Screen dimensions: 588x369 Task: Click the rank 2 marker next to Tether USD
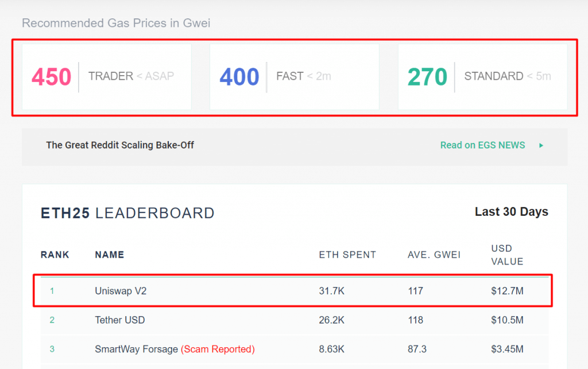[x=52, y=320]
